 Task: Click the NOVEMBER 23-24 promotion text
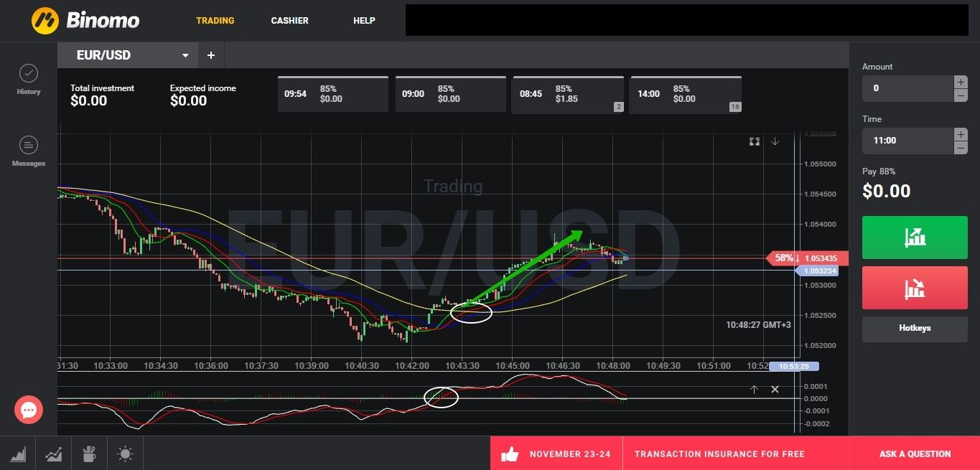pos(570,453)
